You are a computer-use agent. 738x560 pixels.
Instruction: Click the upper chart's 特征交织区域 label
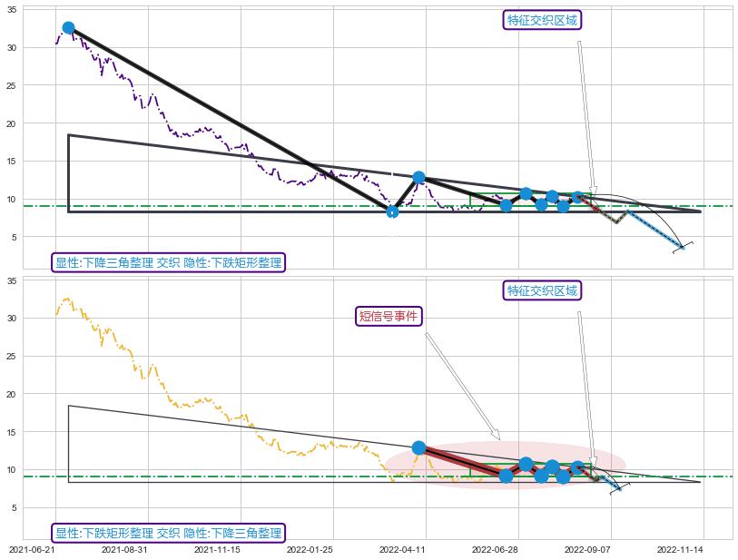pyautogui.click(x=542, y=20)
